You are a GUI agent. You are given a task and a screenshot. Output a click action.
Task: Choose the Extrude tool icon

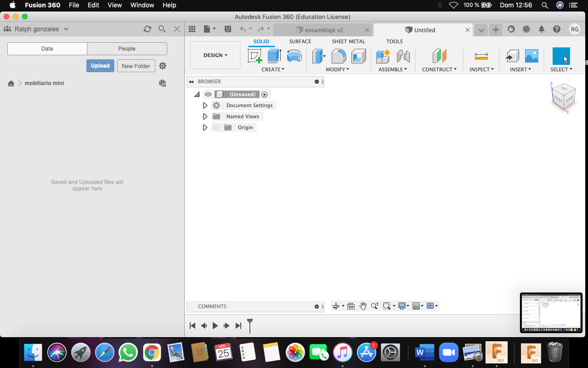click(274, 56)
